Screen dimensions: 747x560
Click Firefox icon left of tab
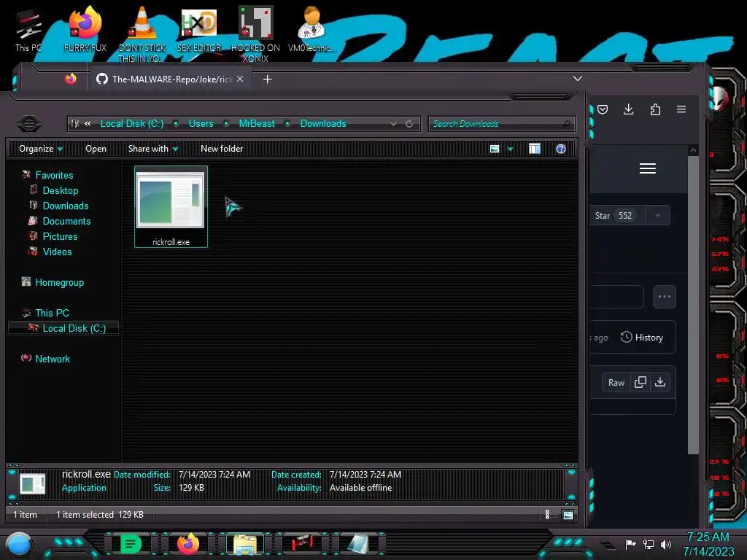(x=71, y=79)
